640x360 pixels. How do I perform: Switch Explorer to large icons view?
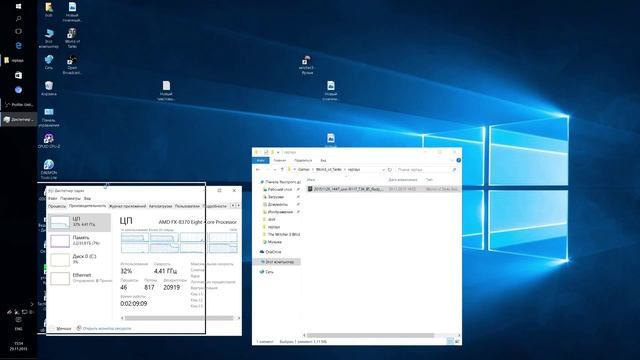click(x=457, y=341)
